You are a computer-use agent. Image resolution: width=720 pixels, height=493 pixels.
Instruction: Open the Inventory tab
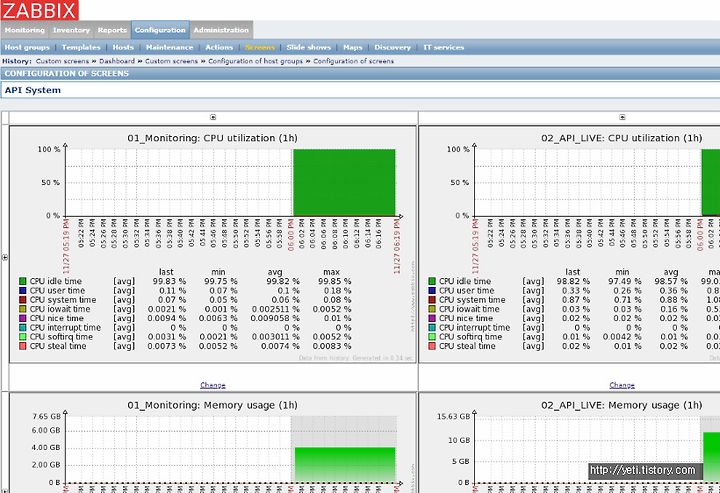coord(71,30)
